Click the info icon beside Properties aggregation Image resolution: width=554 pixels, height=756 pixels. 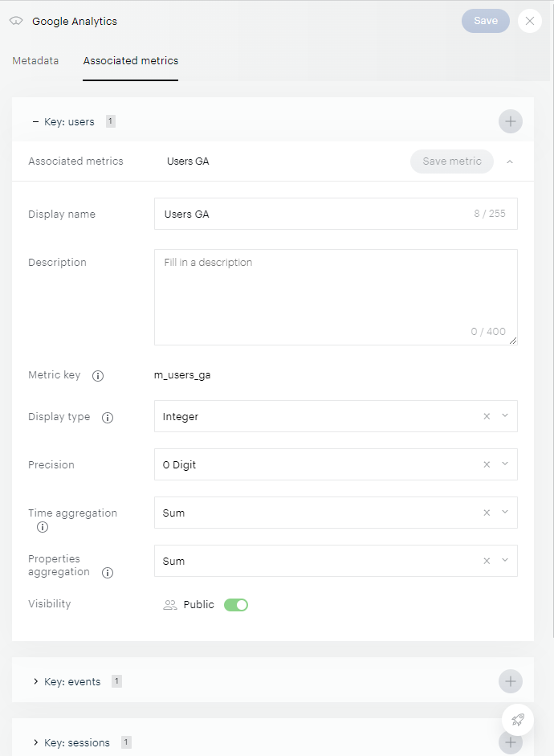(108, 573)
